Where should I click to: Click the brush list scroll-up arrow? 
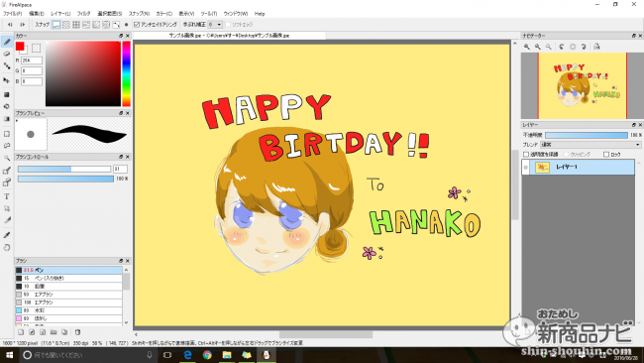127,270
